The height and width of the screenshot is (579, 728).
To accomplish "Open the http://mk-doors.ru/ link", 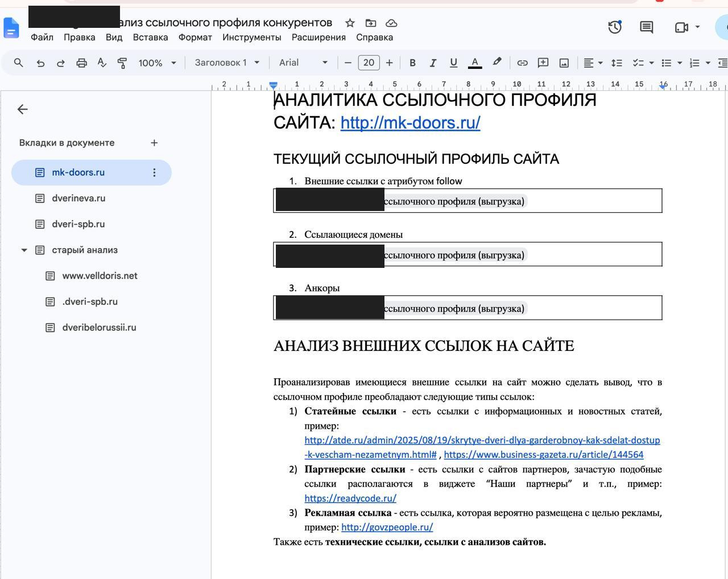I will point(410,122).
